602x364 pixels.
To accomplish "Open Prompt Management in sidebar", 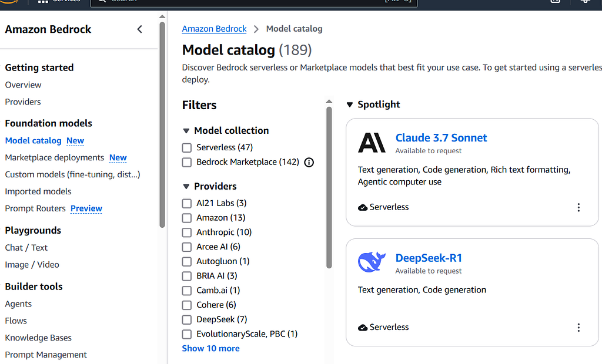I will pos(46,355).
